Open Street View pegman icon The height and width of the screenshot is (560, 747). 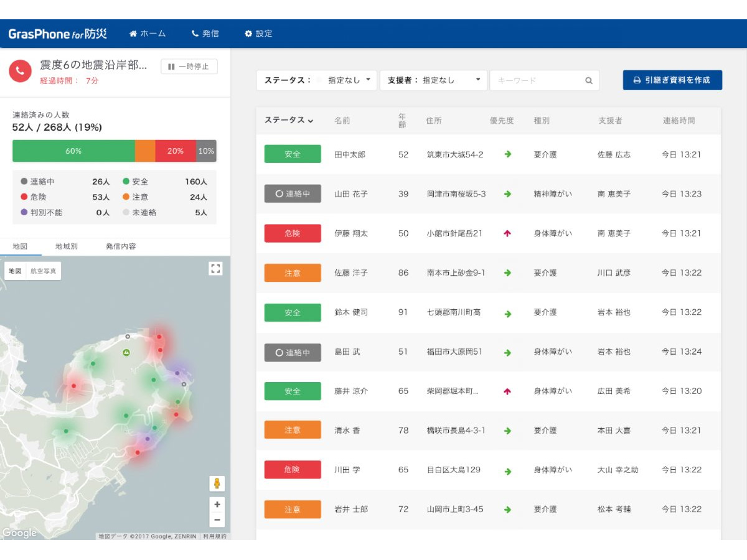pos(217,483)
